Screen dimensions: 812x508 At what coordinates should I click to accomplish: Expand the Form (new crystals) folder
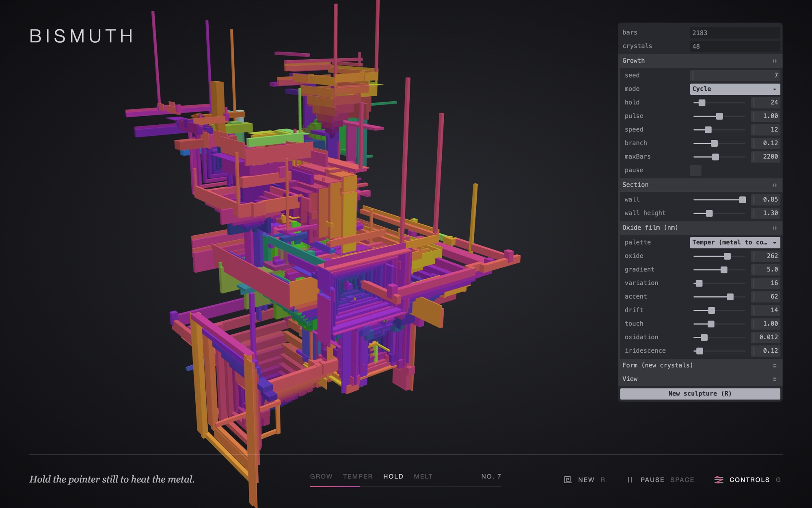pyautogui.click(x=700, y=365)
